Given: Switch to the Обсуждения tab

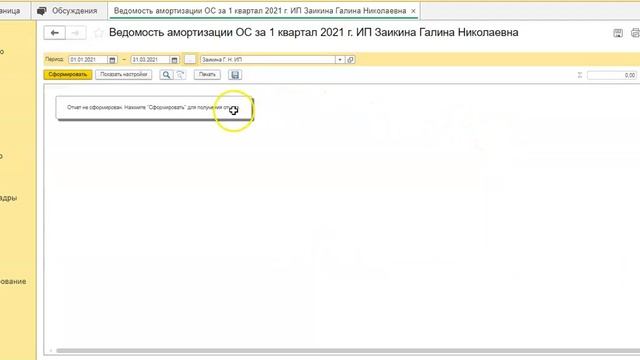Looking at the screenshot, I should (x=68, y=11).
